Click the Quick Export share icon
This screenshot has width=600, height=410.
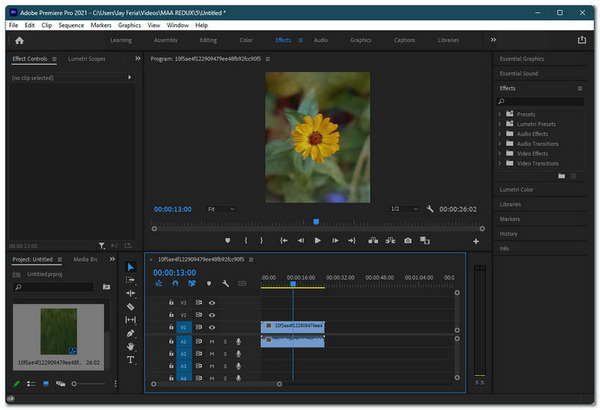pos(582,40)
